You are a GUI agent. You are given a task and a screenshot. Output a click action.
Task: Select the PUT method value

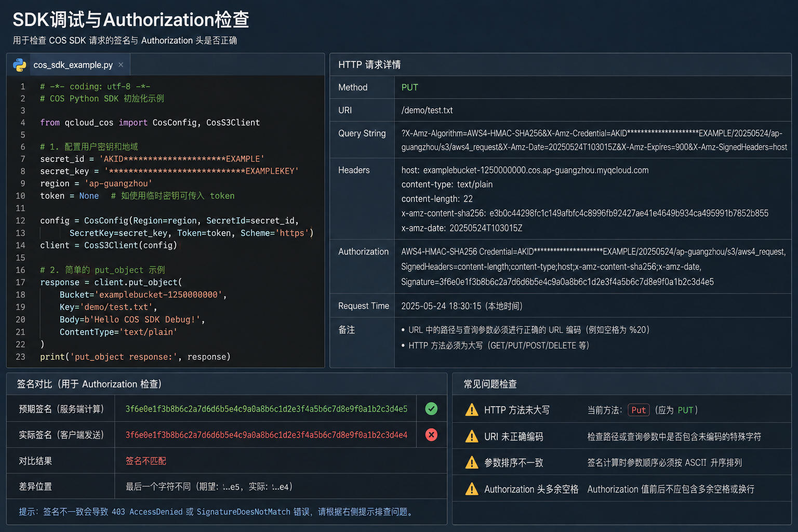(x=409, y=87)
